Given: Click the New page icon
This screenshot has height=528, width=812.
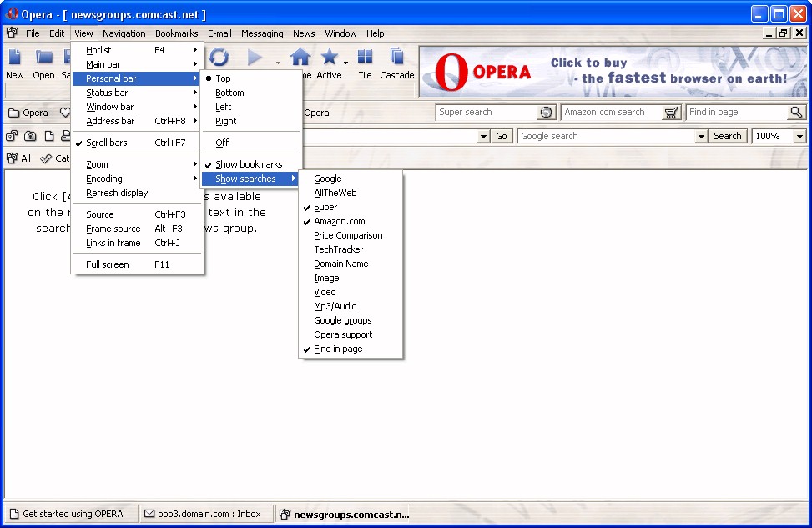Looking at the screenshot, I should pos(15,58).
